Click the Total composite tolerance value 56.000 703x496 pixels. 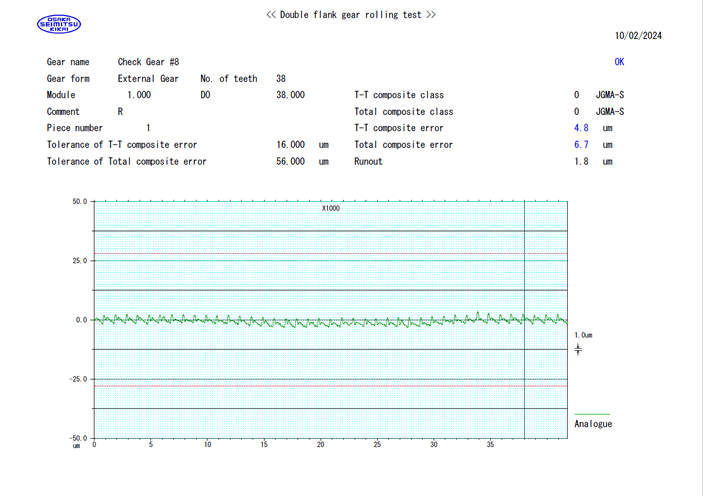pos(290,162)
